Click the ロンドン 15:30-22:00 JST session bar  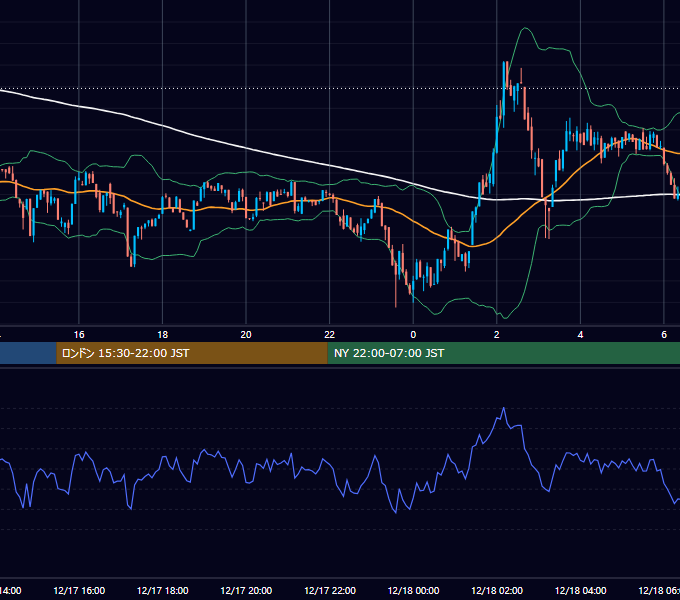coord(192,353)
